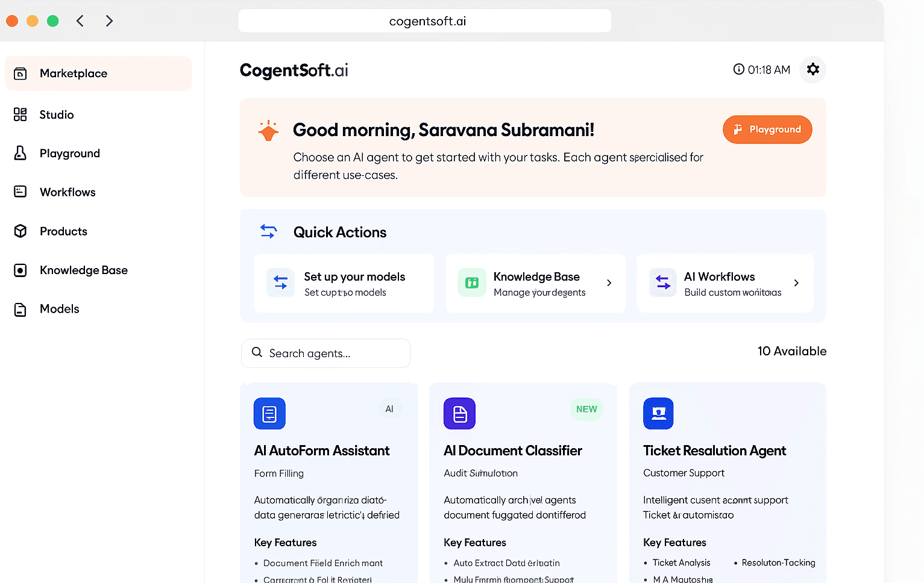Click the AI Workflows card icon
924x583 pixels.
click(x=663, y=282)
